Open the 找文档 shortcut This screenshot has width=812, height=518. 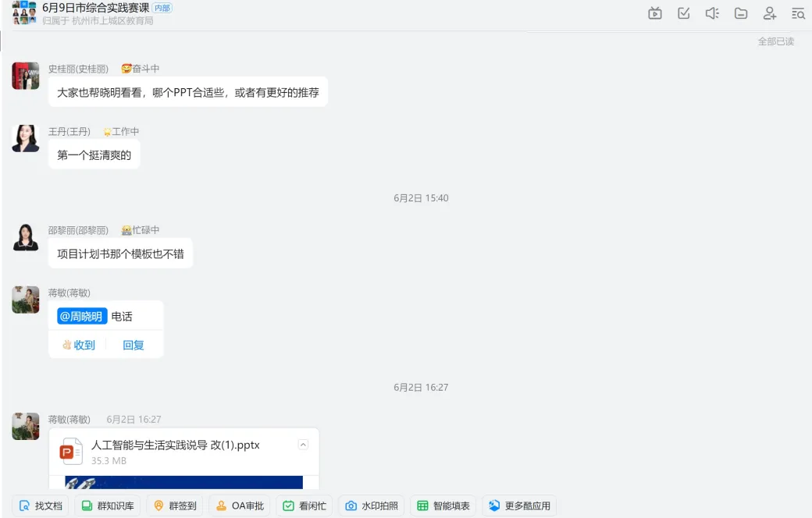point(41,506)
